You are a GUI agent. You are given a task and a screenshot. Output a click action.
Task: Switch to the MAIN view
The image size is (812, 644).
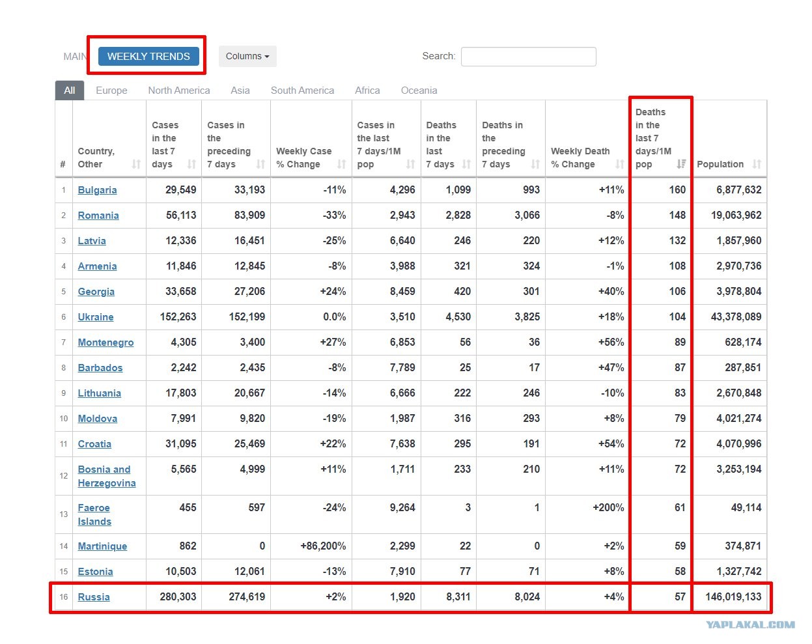[74, 57]
